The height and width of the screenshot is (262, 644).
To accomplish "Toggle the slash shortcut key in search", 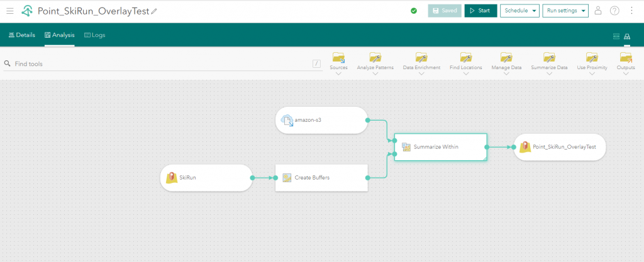I will [x=316, y=63].
